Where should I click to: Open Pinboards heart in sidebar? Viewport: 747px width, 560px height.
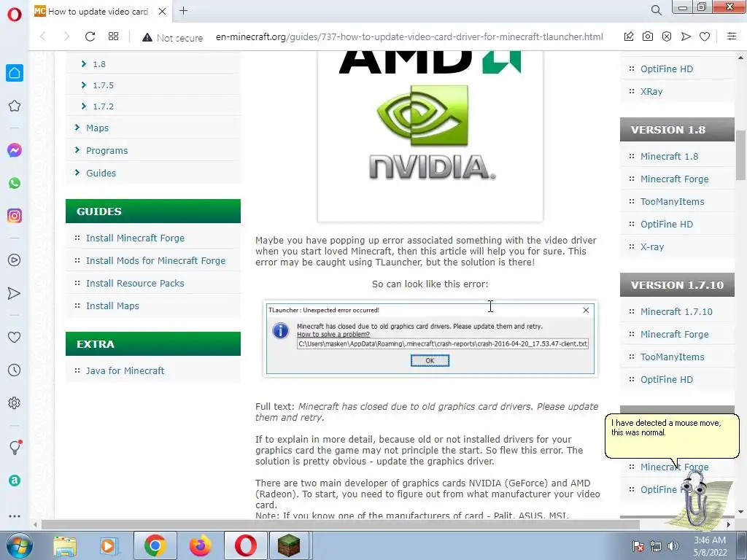15,337
